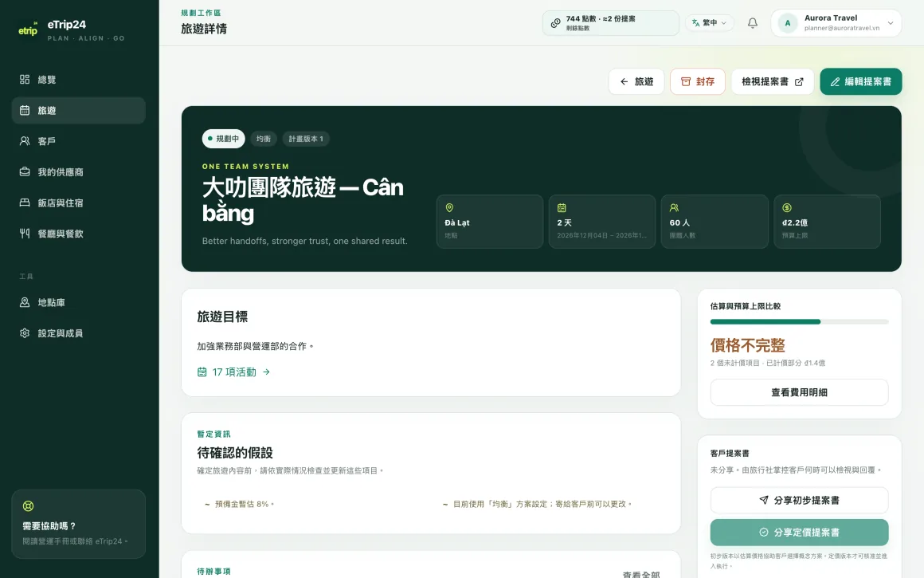Click the location pin icon in Đà Lạt card
Screen dimensions: 924x578
click(x=449, y=207)
